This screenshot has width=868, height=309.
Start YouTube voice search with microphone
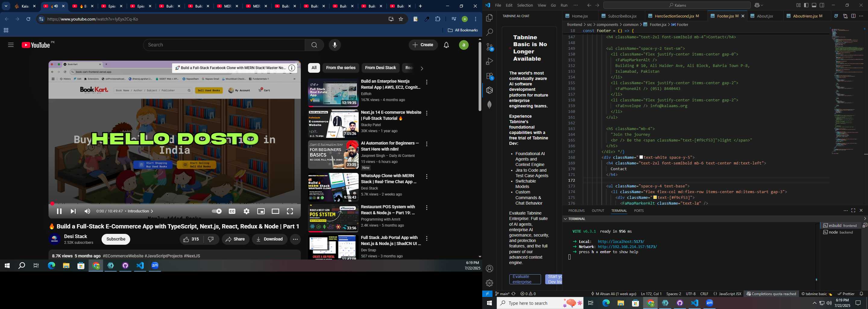(x=335, y=45)
